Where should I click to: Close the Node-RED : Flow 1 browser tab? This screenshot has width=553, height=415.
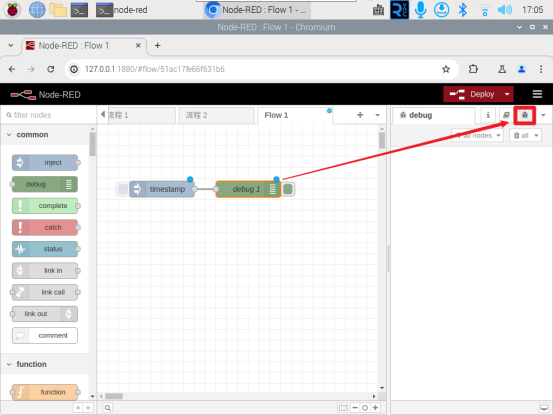pos(138,45)
